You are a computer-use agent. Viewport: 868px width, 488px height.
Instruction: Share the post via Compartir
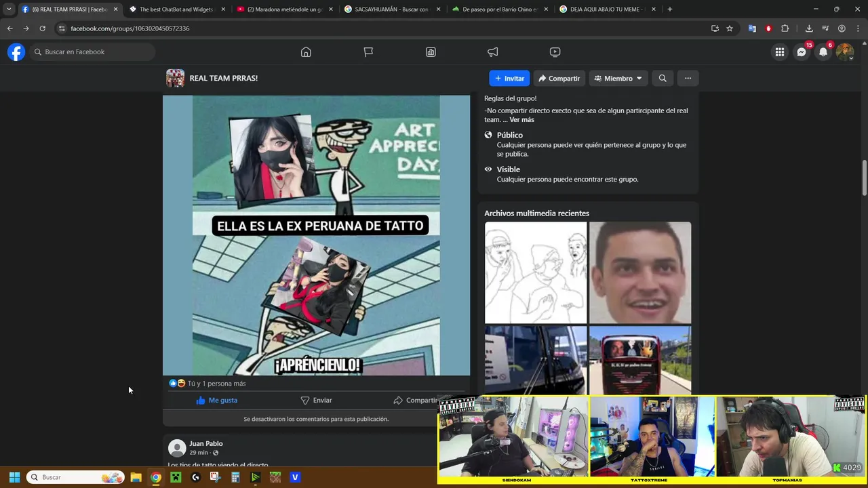(x=416, y=401)
